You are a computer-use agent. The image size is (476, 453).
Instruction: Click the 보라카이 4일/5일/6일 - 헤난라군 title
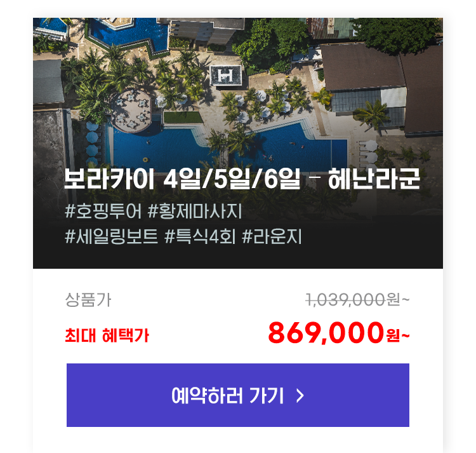point(242,179)
